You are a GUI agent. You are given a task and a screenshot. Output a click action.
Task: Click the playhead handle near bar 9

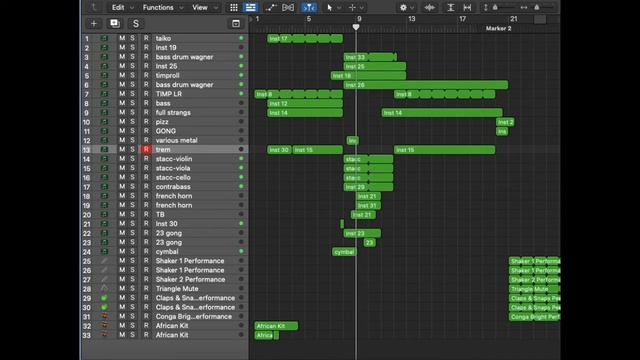(356, 27)
